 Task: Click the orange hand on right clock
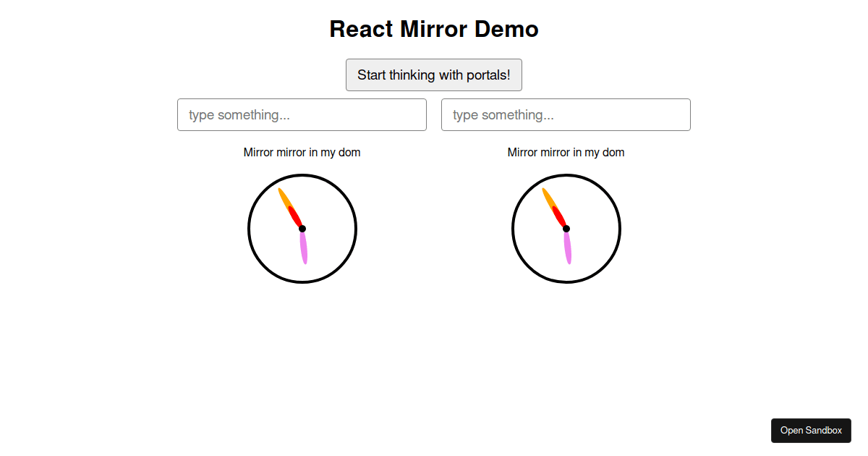pyautogui.click(x=548, y=198)
